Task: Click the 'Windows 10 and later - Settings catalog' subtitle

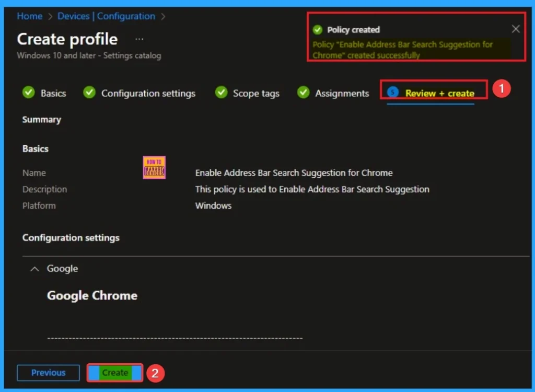Action: click(x=89, y=55)
